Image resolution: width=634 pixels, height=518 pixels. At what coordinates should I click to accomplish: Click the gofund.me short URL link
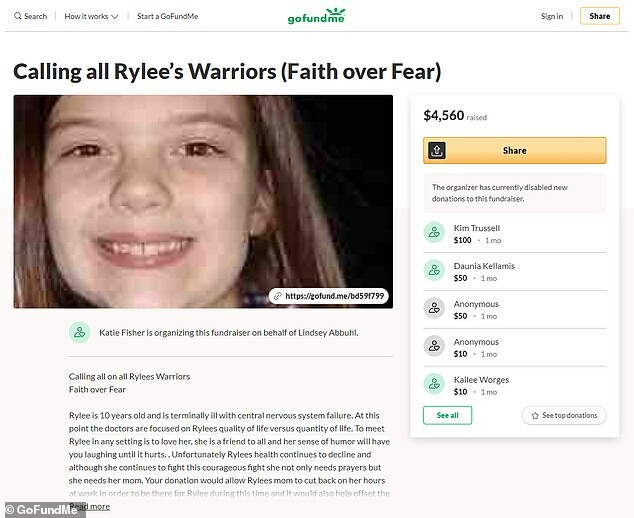[334, 296]
